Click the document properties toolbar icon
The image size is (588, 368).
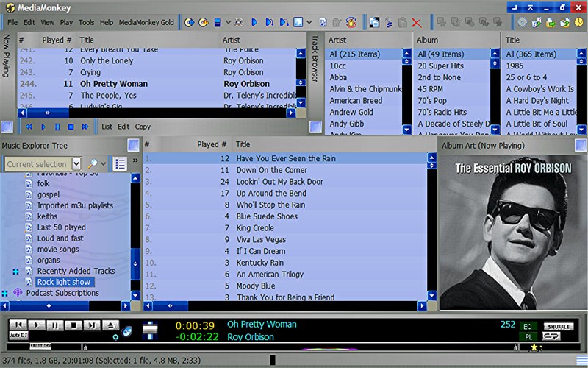coord(323,23)
